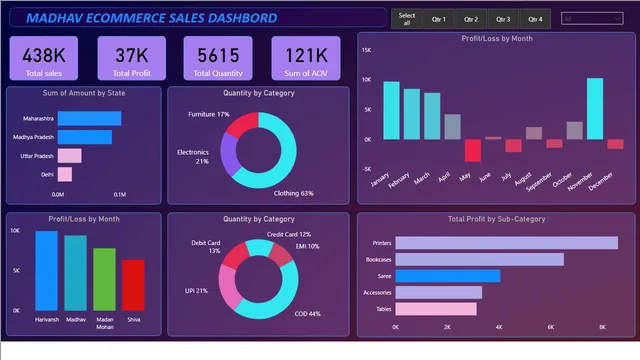Select the Electronics 21% donut segment
Screen dimensions: 640x360
point(228,154)
